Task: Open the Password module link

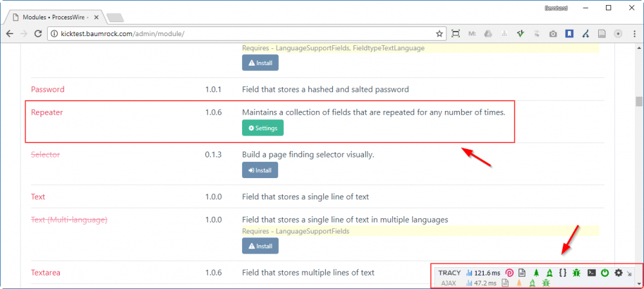Action: [x=48, y=89]
